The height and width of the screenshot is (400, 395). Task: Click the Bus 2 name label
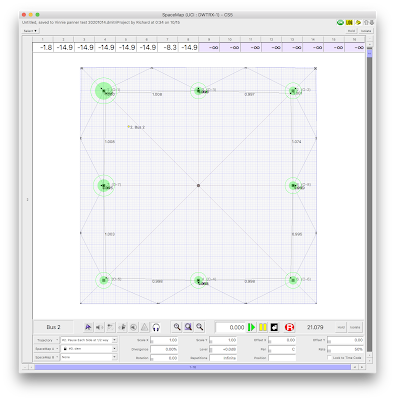tap(53, 327)
